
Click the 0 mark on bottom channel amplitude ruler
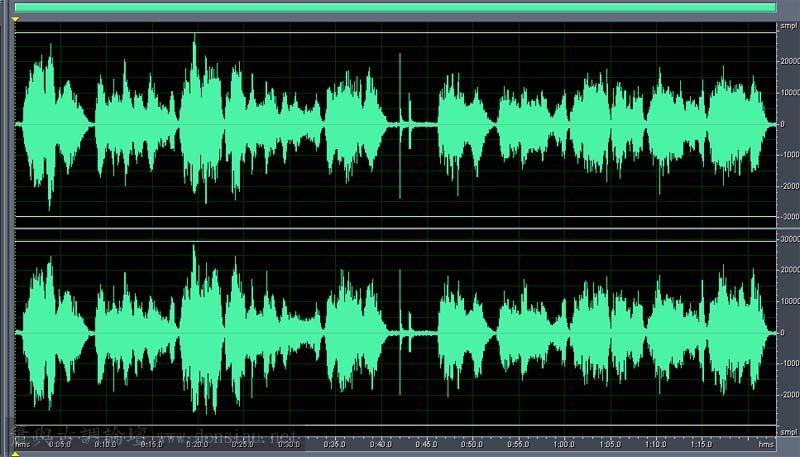[790, 332]
